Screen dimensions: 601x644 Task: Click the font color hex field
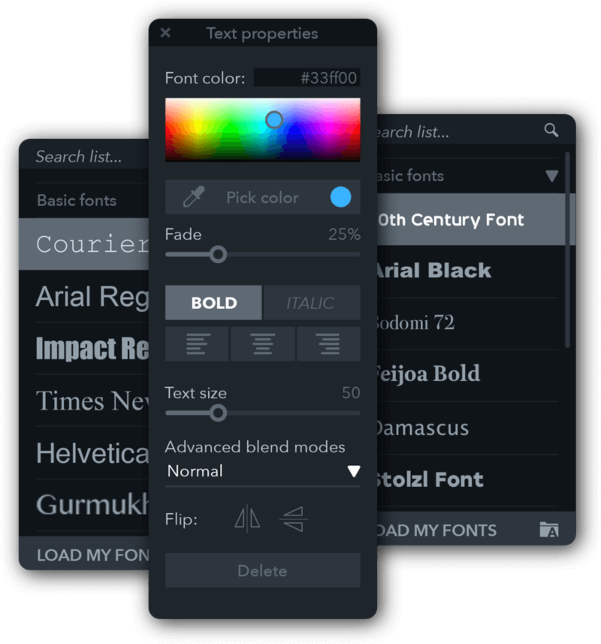(307, 78)
